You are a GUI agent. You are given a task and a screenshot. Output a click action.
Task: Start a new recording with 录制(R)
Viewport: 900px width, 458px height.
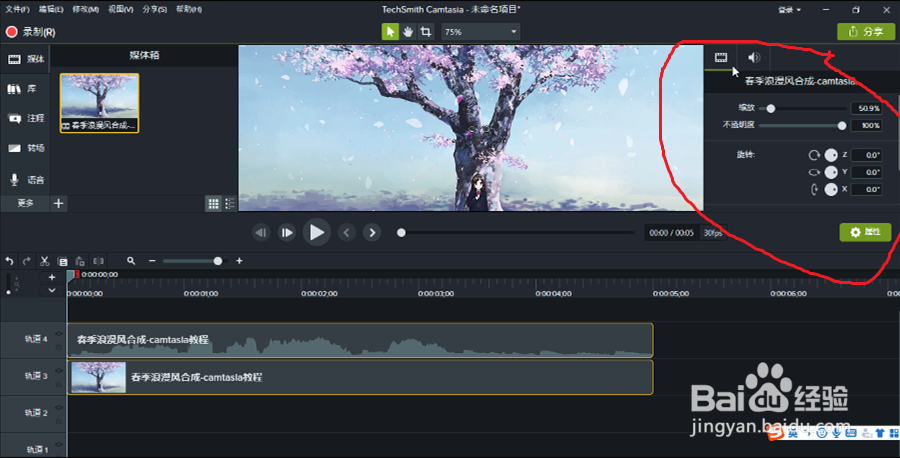(x=30, y=32)
